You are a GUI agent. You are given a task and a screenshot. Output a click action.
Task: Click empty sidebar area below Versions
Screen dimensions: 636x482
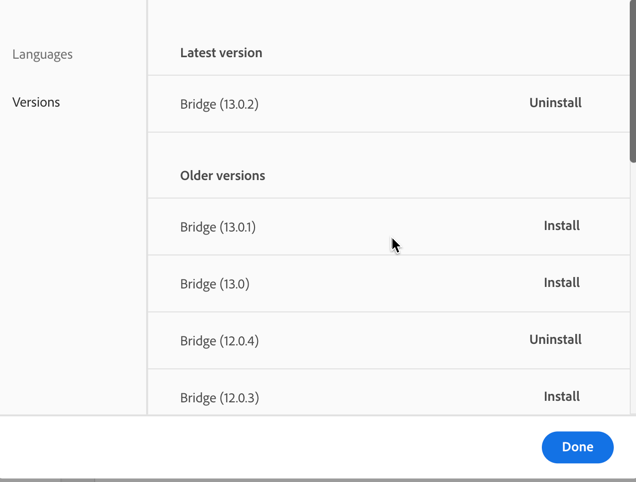point(72,260)
